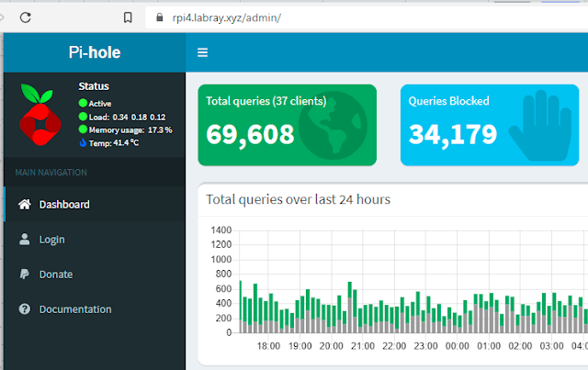Click the Total queries 69,608 card
The height and width of the screenshot is (370, 588).
(x=288, y=125)
